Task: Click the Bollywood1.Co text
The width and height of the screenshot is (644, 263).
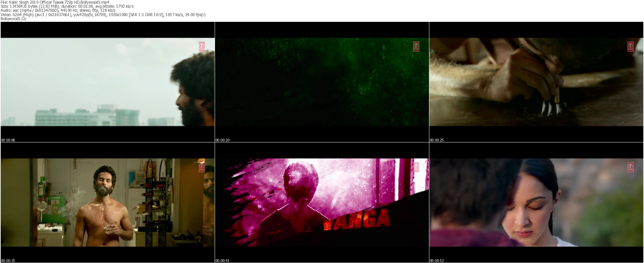Action: click(x=13, y=19)
